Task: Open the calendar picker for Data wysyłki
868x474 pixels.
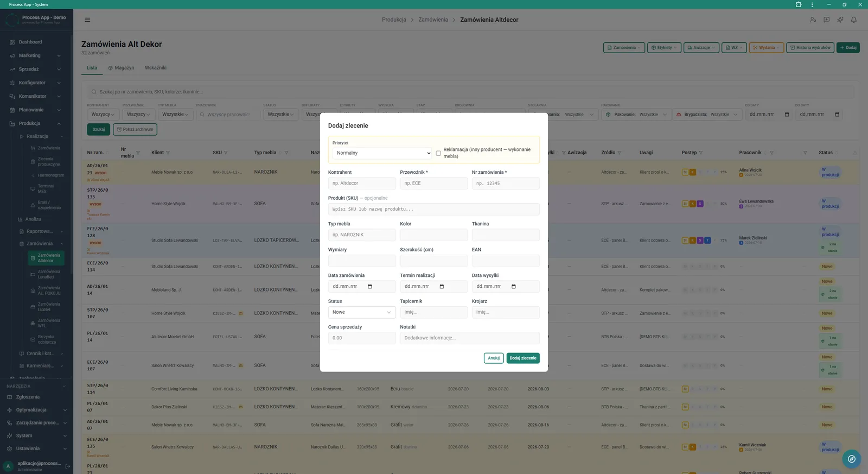Action: coord(514,287)
